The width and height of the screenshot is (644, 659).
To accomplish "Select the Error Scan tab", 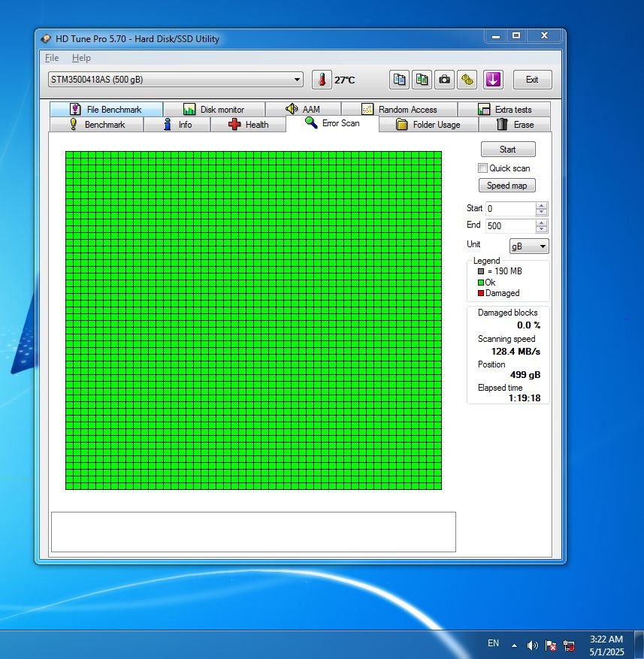I will pyautogui.click(x=332, y=123).
